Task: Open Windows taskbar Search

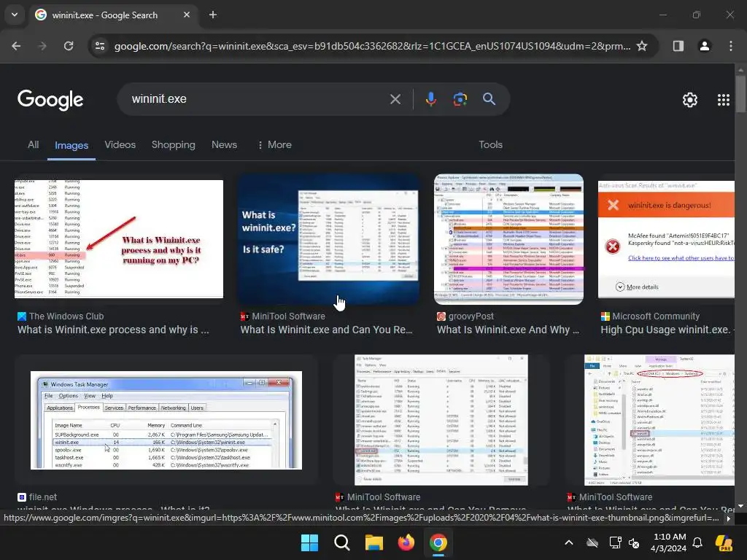Action: pos(341,542)
